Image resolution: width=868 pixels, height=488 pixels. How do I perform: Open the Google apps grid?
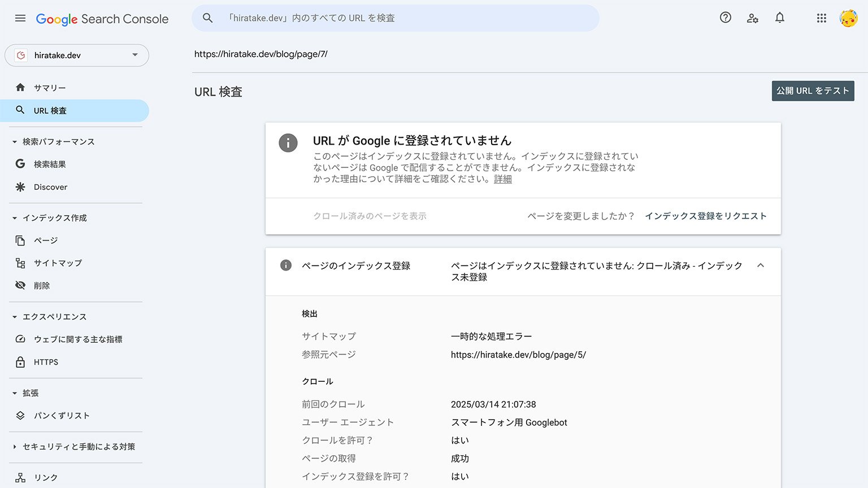coord(822,18)
